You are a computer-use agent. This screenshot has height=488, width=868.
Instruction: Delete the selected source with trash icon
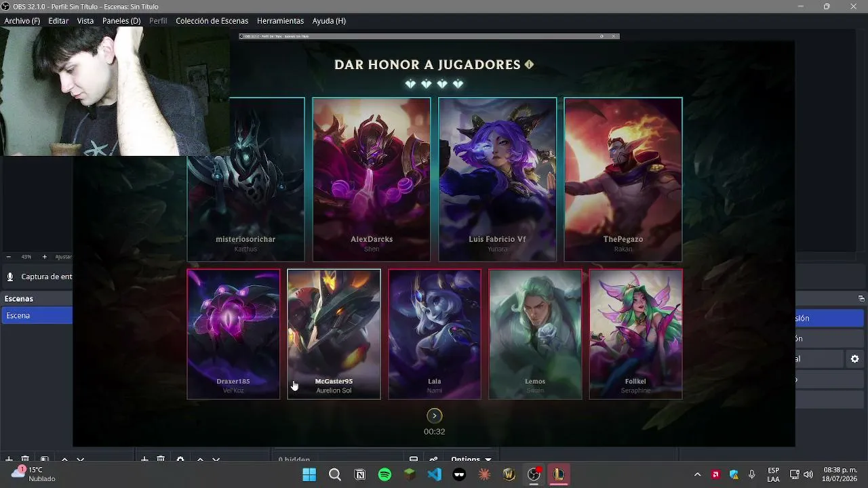[161, 460]
